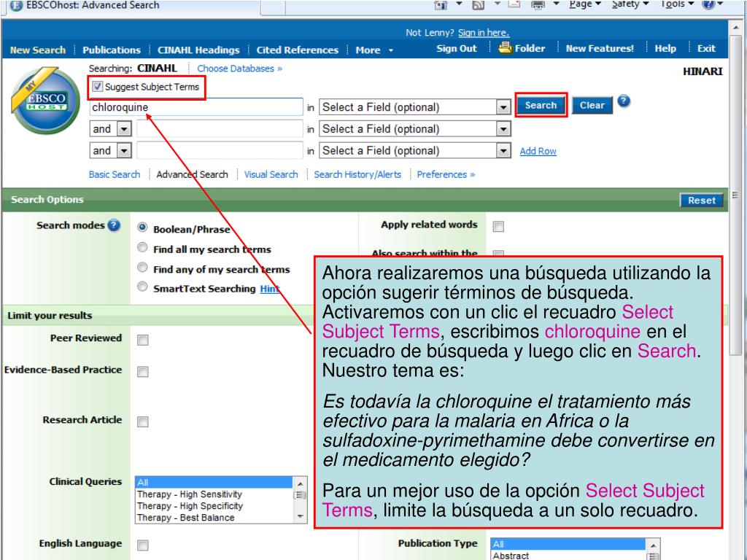The height and width of the screenshot is (560, 747).
Task: Open the browser Page menu
Action: click(x=585, y=4)
